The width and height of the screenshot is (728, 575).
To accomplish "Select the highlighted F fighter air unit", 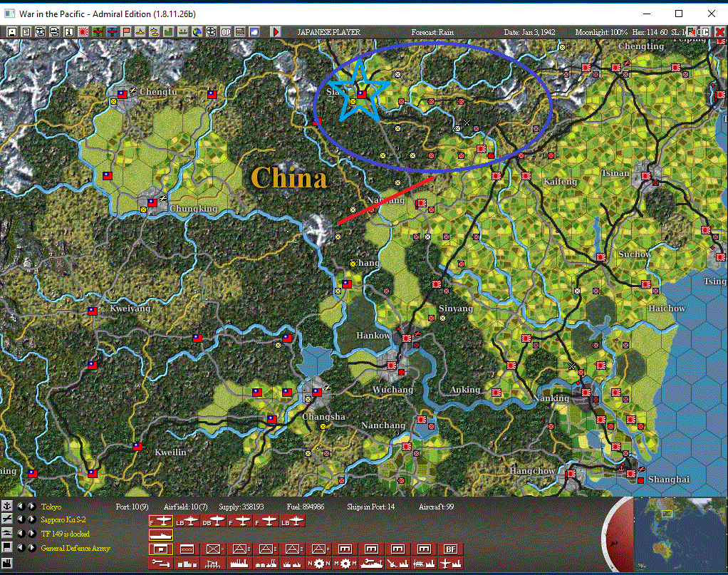I will (161, 521).
